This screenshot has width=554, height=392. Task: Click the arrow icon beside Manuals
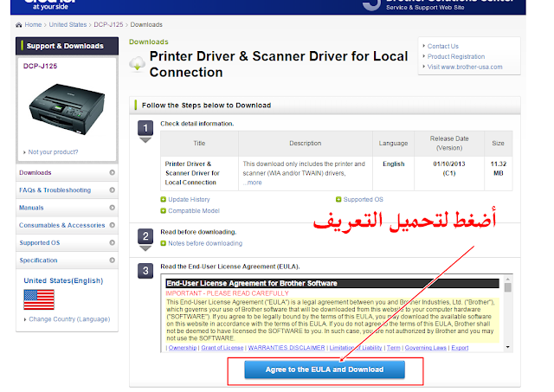pos(112,208)
